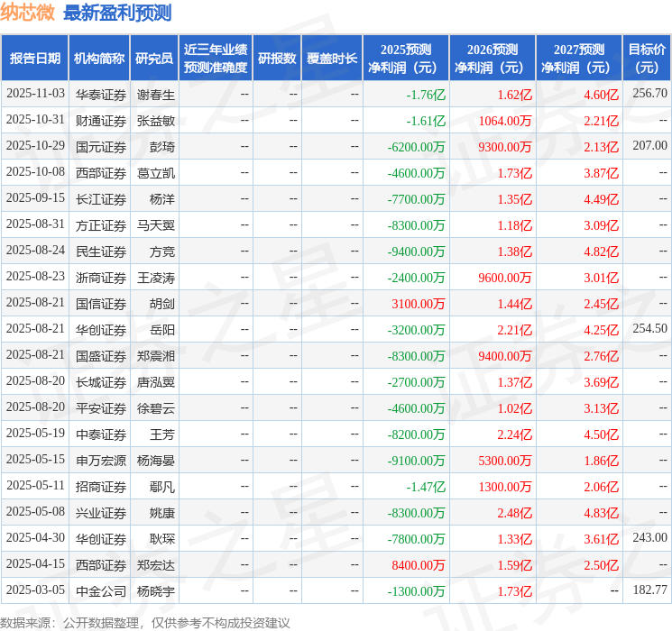672x631 pixels.
Task: Click the 纳芯微 stock name title
Action: pos(28,13)
